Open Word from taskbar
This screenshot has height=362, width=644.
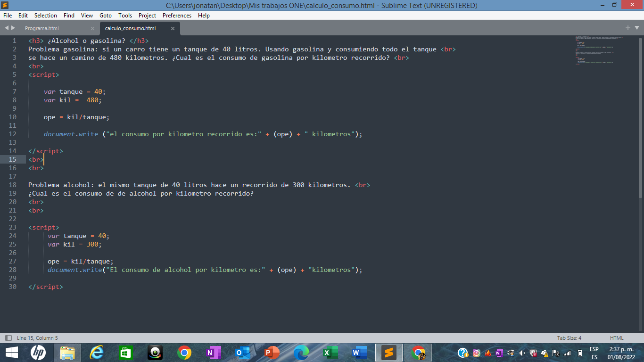[360, 353]
